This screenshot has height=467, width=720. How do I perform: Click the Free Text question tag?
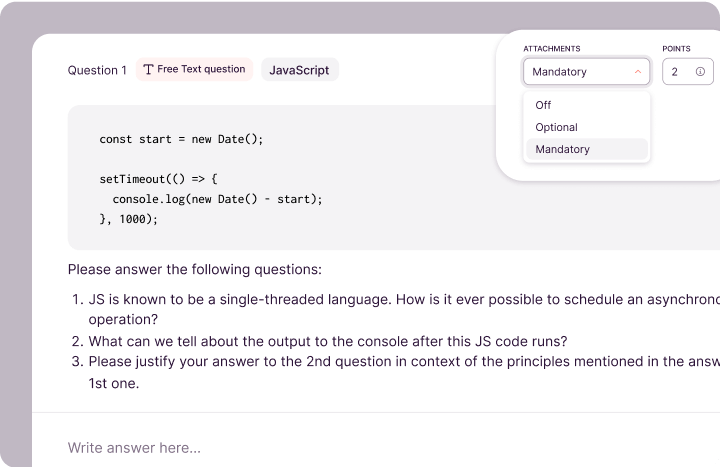pyautogui.click(x=194, y=70)
